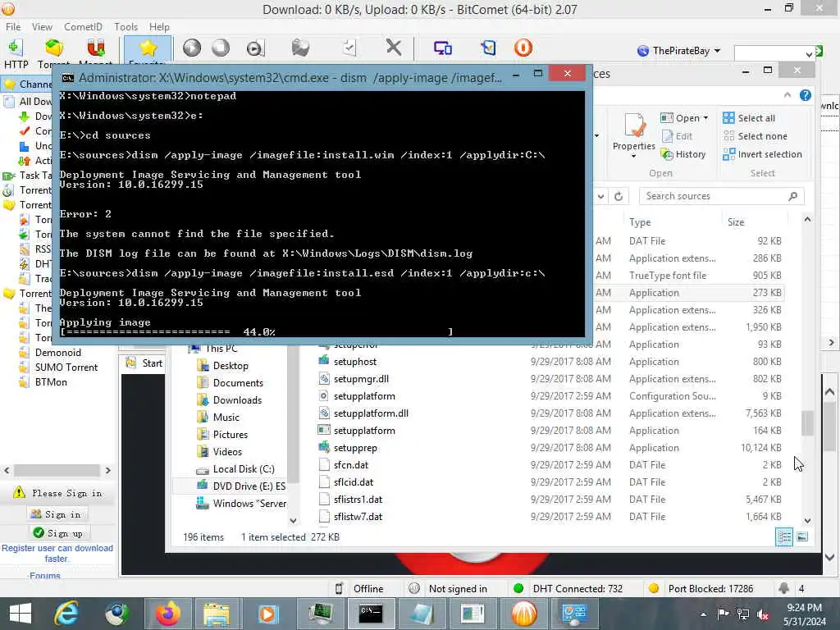The width and height of the screenshot is (840, 630).
Task: Click the BitComet sidebar horizontal scrollbar
Action: pos(57,470)
